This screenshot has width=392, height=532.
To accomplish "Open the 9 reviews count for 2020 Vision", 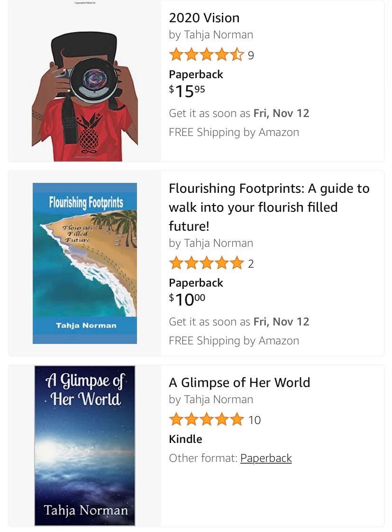I will tap(251, 56).
